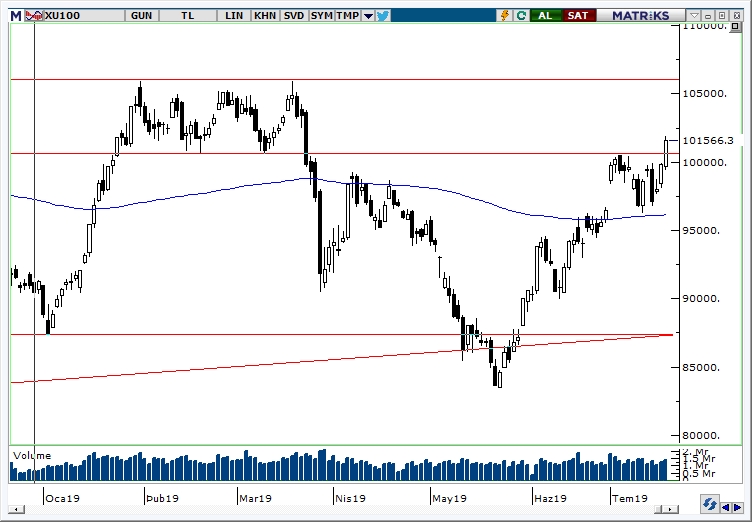This screenshot has width=752, height=522.
Task: Click the KHN toolbar button
Action: (265, 15)
